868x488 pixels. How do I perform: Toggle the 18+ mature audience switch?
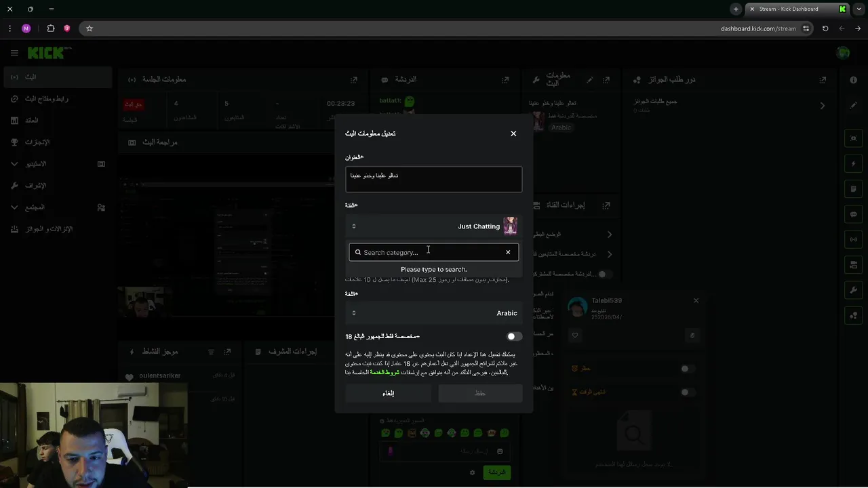pyautogui.click(x=514, y=336)
